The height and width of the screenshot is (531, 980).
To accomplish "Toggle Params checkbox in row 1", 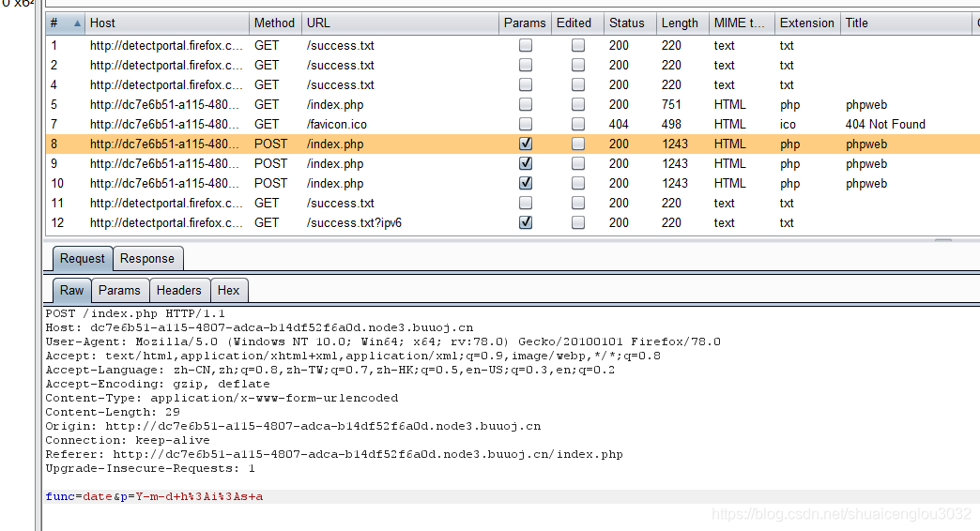I will click(x=526, y=45).
